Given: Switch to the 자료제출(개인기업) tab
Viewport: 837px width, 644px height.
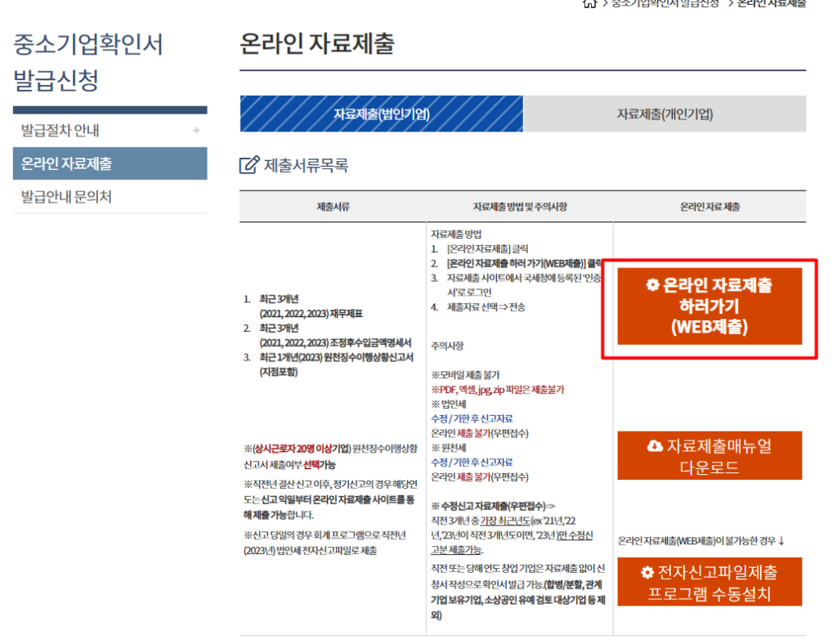Looking at the screenshot, I should [x=665, y=114].
